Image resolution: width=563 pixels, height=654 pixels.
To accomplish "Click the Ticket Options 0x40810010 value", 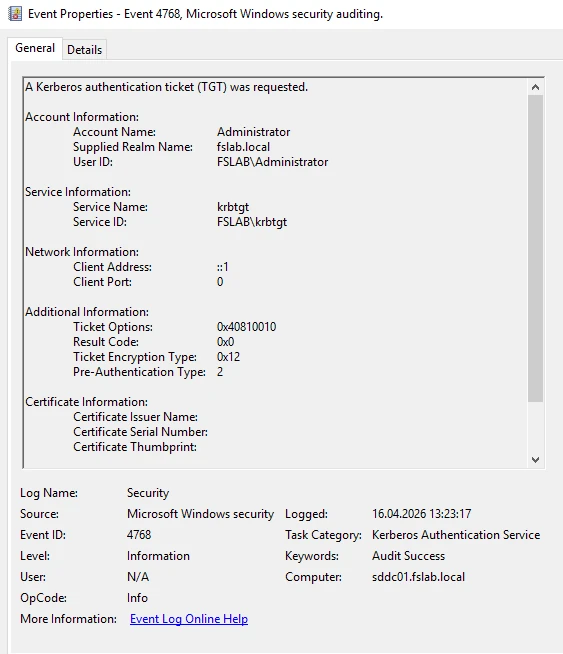I will (x=246, y=327).
